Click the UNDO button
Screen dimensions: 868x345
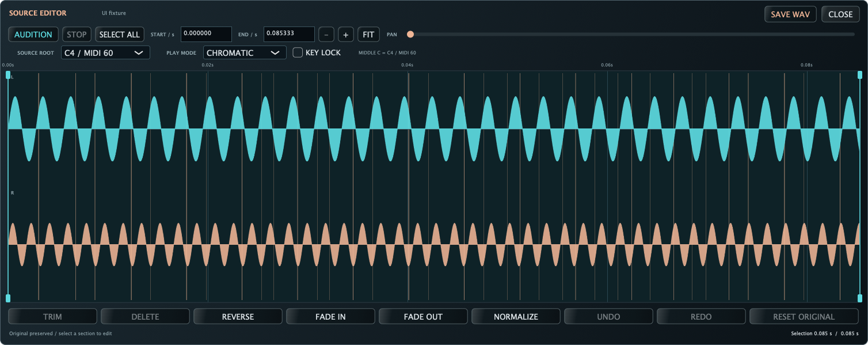608,316
